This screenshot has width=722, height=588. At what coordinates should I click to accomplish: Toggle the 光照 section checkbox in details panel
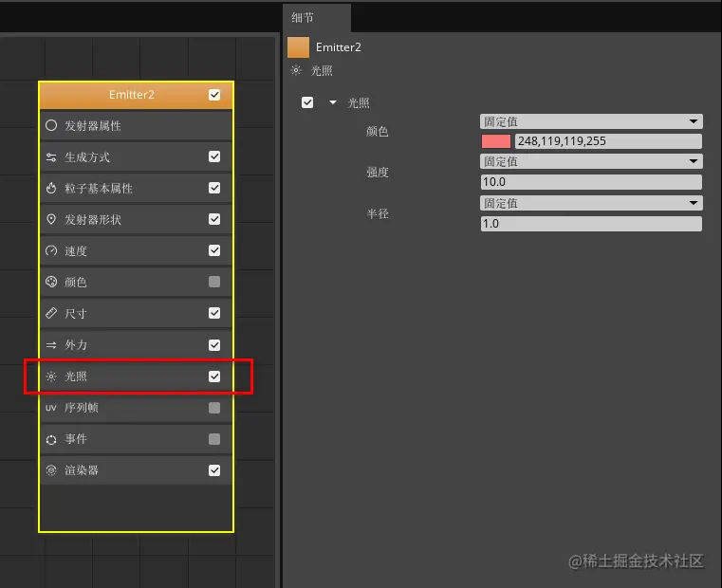[307, 102]
